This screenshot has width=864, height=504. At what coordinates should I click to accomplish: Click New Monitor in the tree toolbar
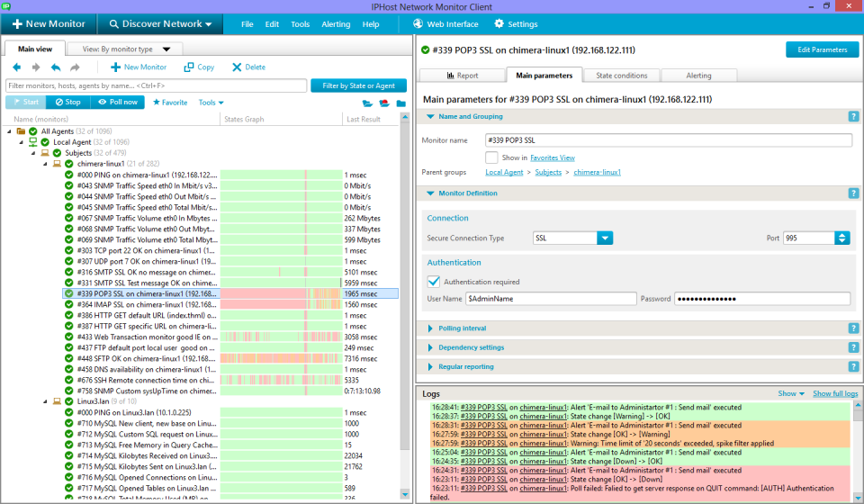point(139,67)
